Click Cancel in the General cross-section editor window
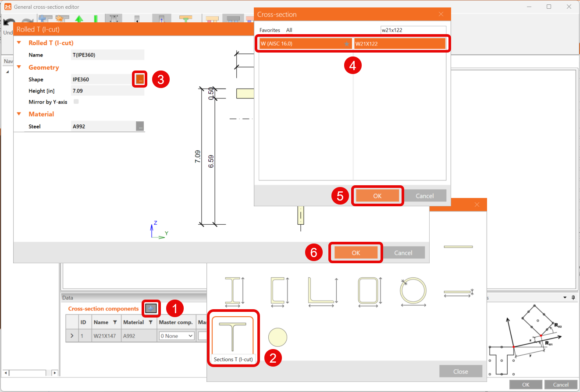Screen dimensions: 580x392 (x=561, y=385)
